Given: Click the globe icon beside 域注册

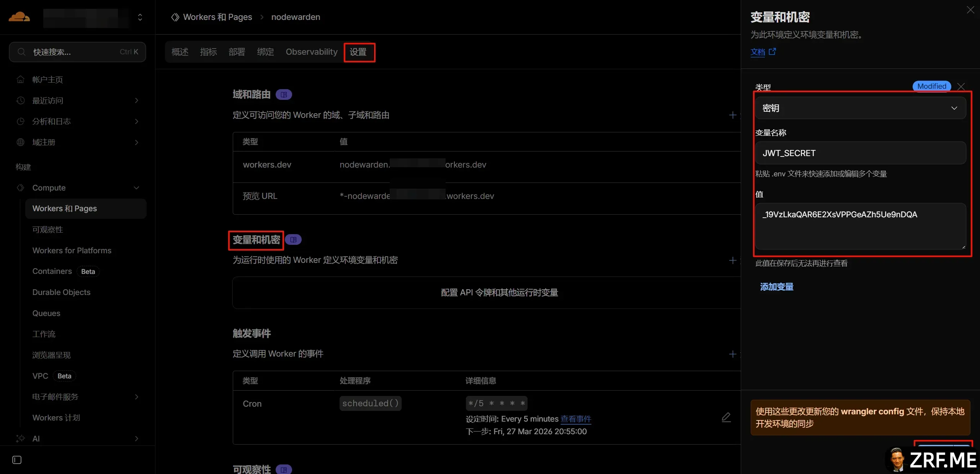Looking at the screenshot, I should pyautogui.click(x=21, y=142).
